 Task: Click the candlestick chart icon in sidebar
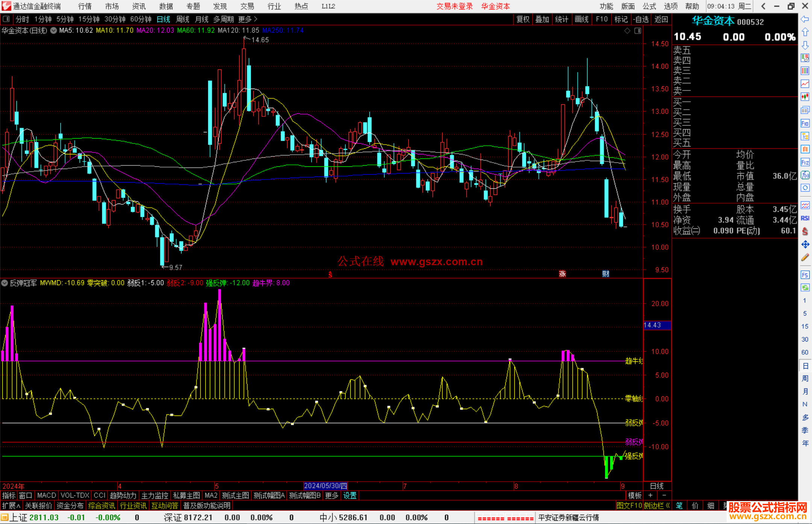805,97
